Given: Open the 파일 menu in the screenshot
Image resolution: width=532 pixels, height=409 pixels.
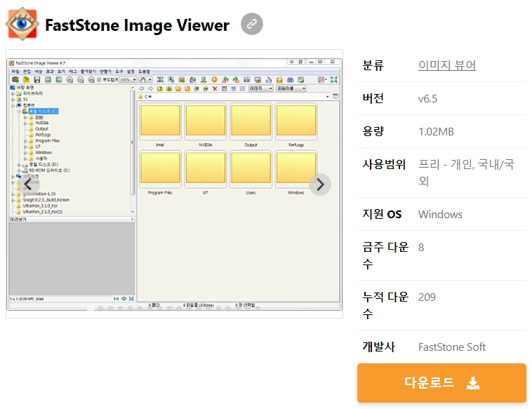Looking at the screenshot, I should (x=15, y=72).
